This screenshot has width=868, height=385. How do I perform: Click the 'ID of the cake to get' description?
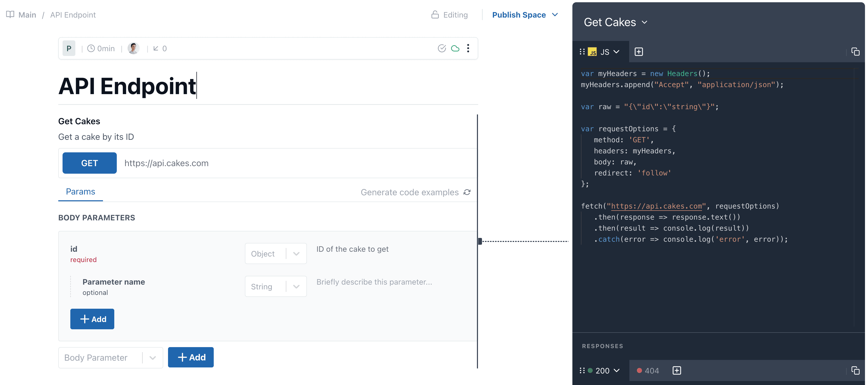[x=352, y=249]
